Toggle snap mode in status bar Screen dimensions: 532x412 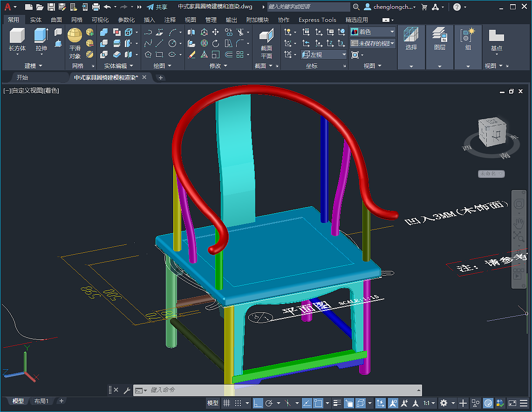click(x=238, y=403)
